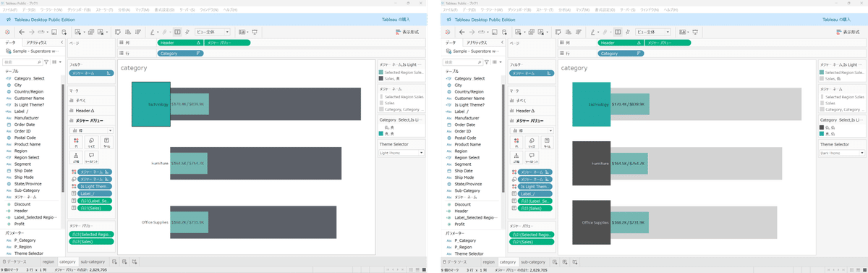Click the new story icon in left window tab bar

click(x=135, y=261)
